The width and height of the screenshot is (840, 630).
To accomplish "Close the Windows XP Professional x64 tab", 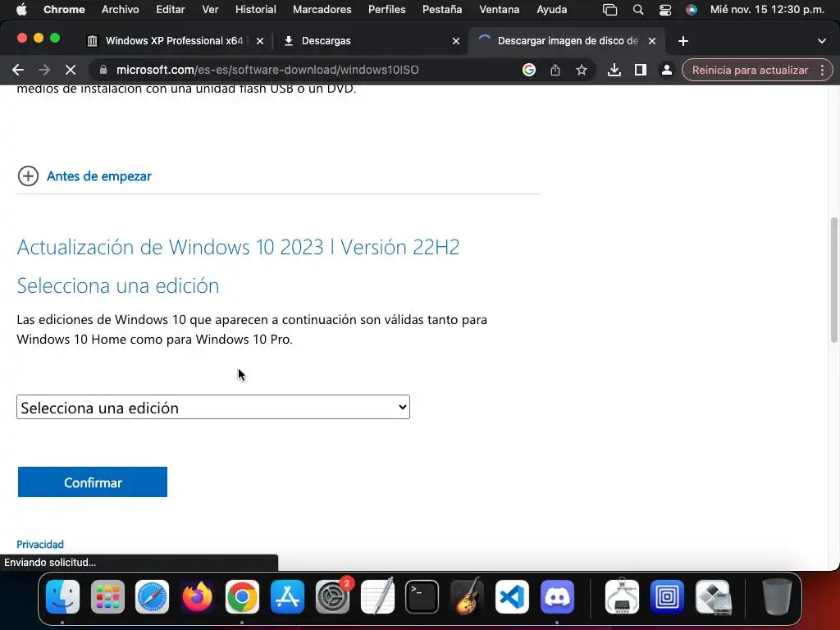I will tap(260, 41).
